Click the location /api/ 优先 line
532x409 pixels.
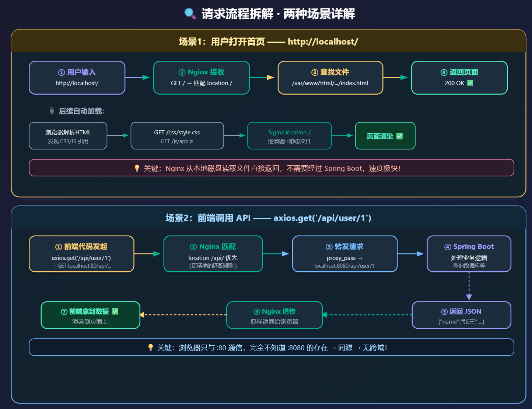pos(213,258)
